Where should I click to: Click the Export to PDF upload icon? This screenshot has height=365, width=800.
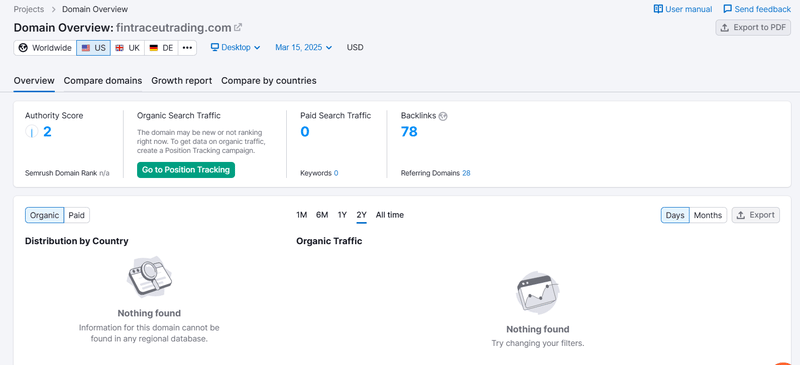click(724, 28)
